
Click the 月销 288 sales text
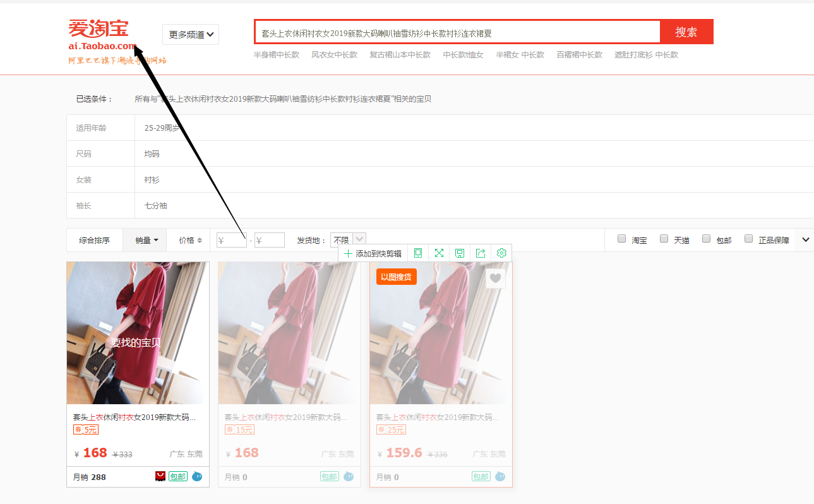coord(90,477)
